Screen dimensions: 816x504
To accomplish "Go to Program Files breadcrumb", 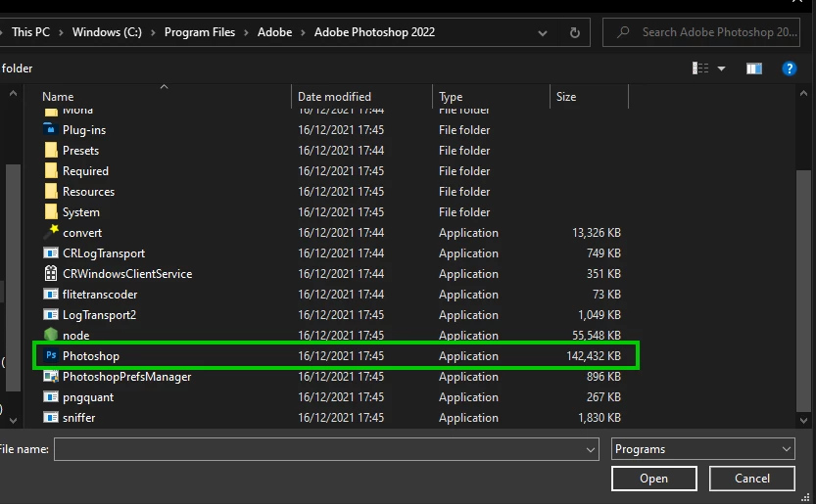I will [x=200, y=32].
